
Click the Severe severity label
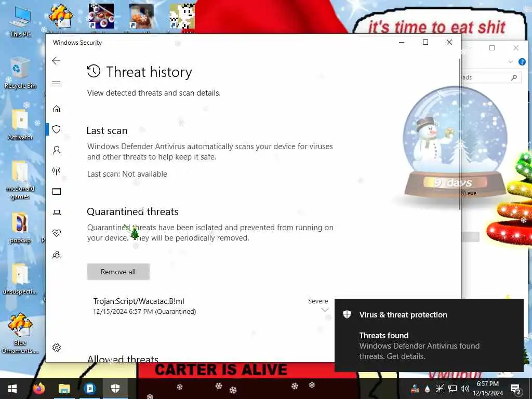pyautogui.click(x=317, y=301)
